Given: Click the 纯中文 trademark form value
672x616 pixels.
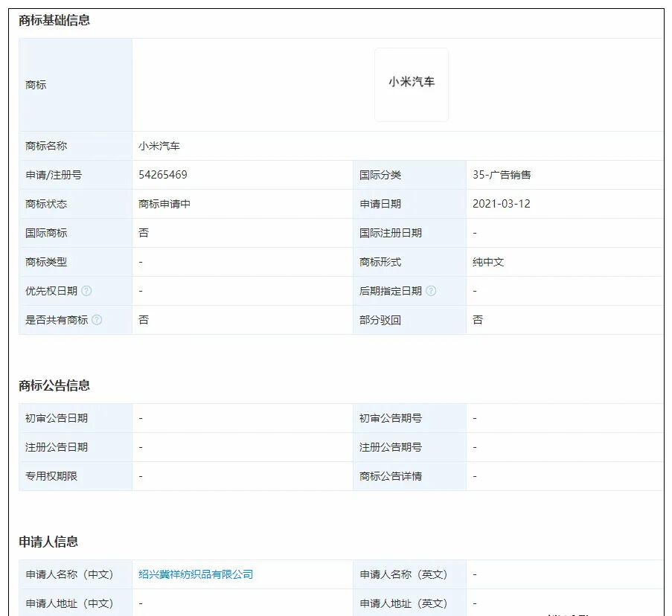Looking at the screenshot, I should tap(488, 262).
